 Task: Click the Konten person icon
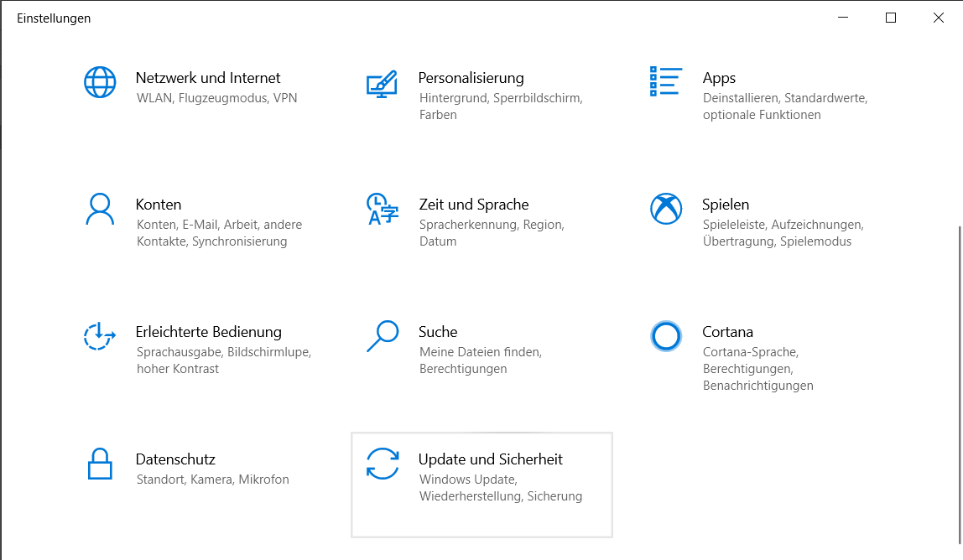pyautogui.click(x=99, y=209)
